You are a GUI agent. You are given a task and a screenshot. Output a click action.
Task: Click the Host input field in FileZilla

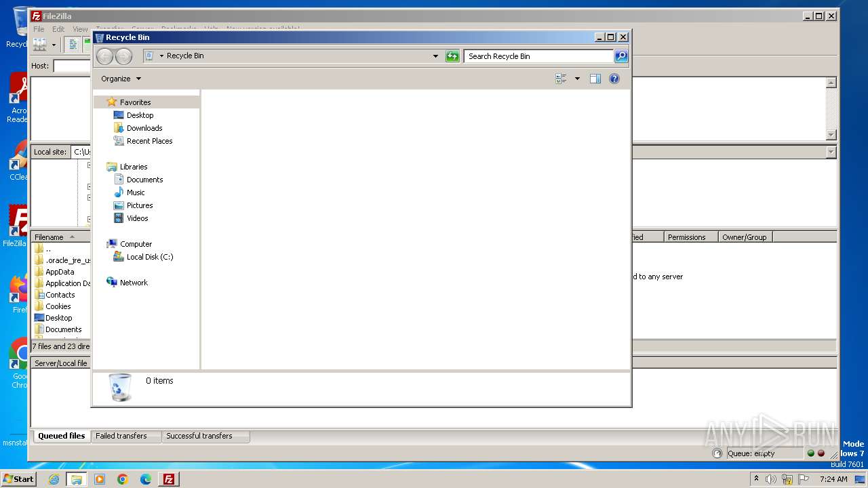coord(72,66)
